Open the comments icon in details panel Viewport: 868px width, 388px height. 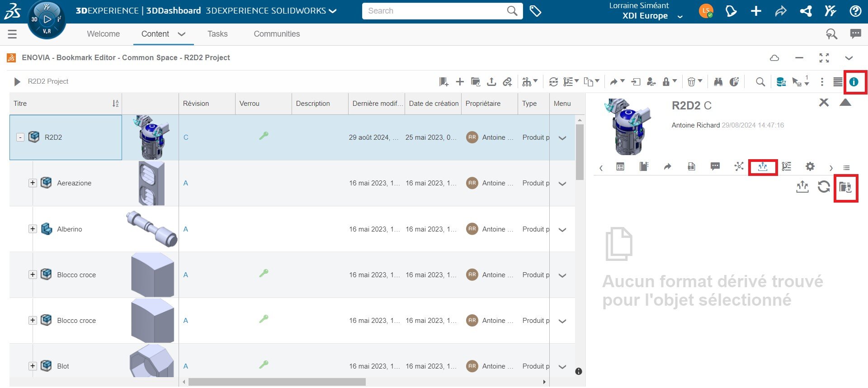pos(715,167)
